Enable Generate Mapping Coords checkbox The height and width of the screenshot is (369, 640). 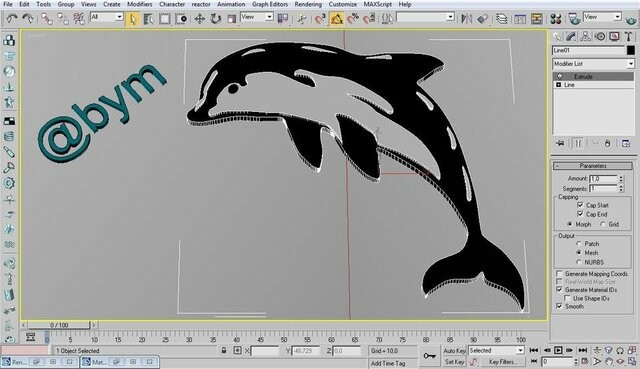[559, 273]
